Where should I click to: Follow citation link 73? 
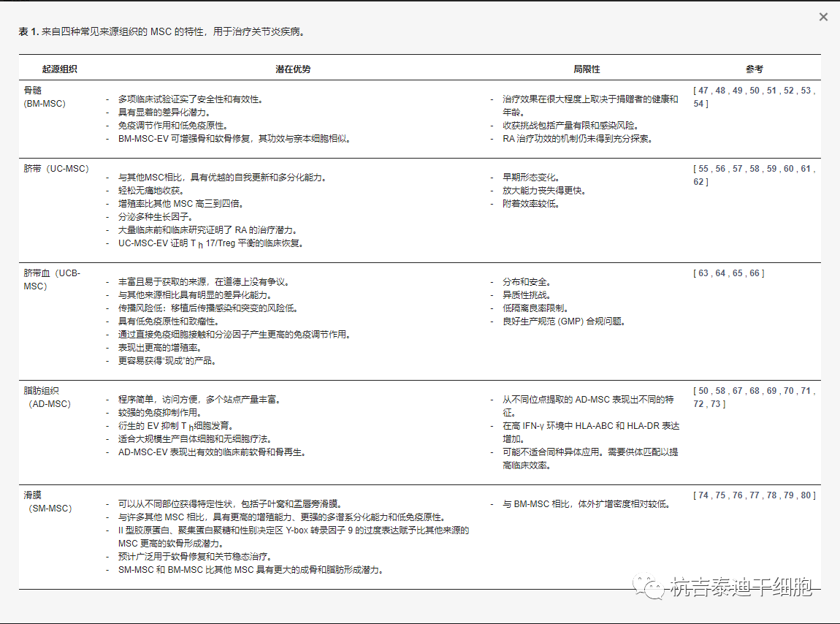click(x=715, y=404)
